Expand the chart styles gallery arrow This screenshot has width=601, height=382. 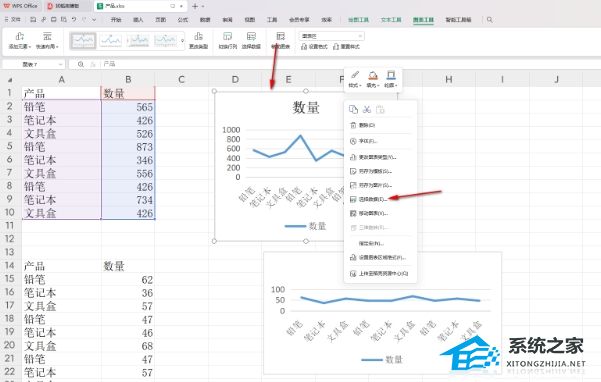(x=182, y=41)
